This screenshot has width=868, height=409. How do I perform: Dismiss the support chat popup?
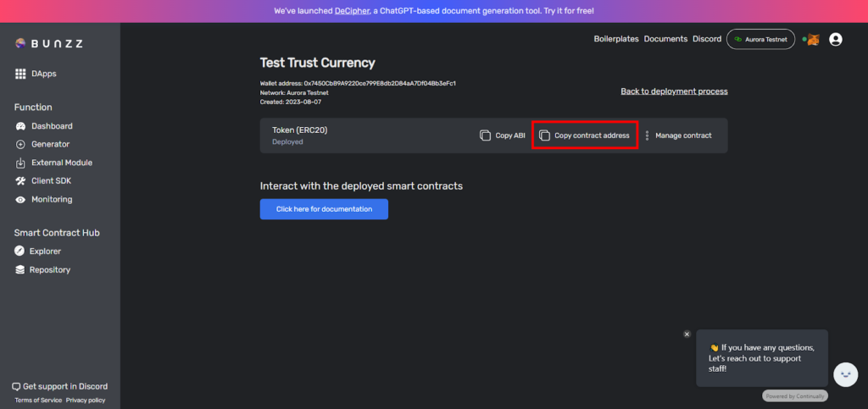[687, 334]
